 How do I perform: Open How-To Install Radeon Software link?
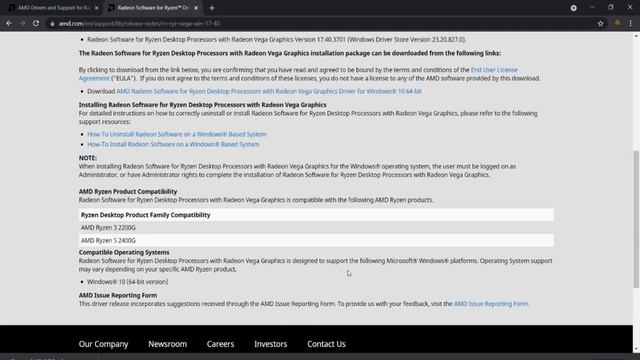(x=173, y=144)
